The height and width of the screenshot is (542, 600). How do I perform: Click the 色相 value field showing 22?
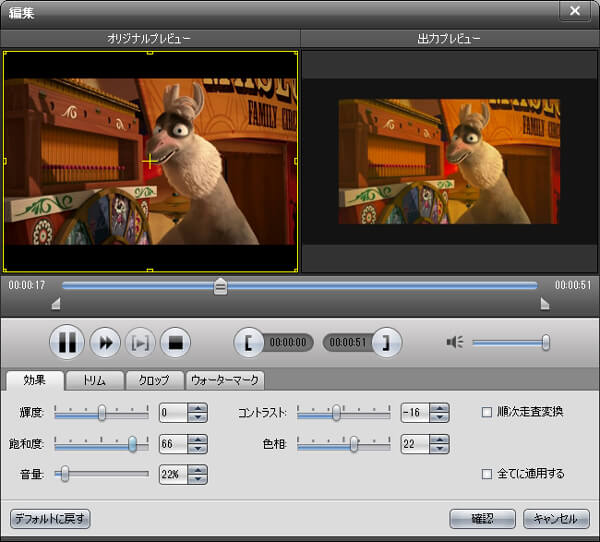[x=415, y=444]
